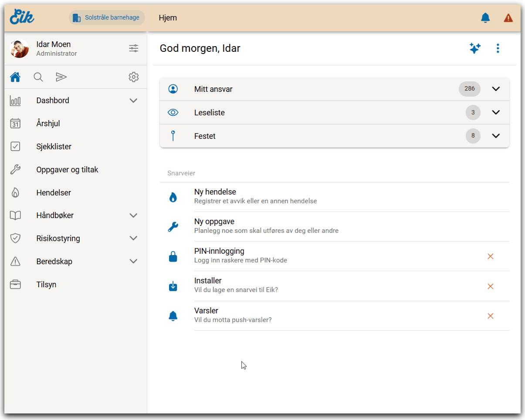Expand the Dashbord menu chevron

coord(133,101)
